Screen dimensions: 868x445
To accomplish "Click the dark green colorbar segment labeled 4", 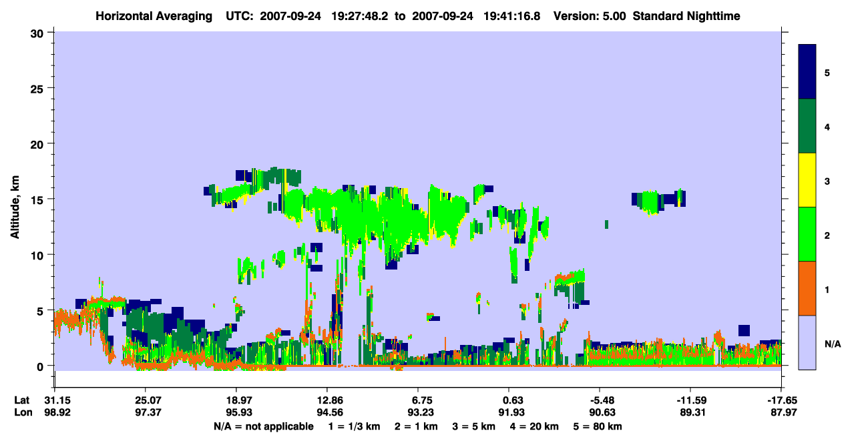I will [x=807, y=126].
